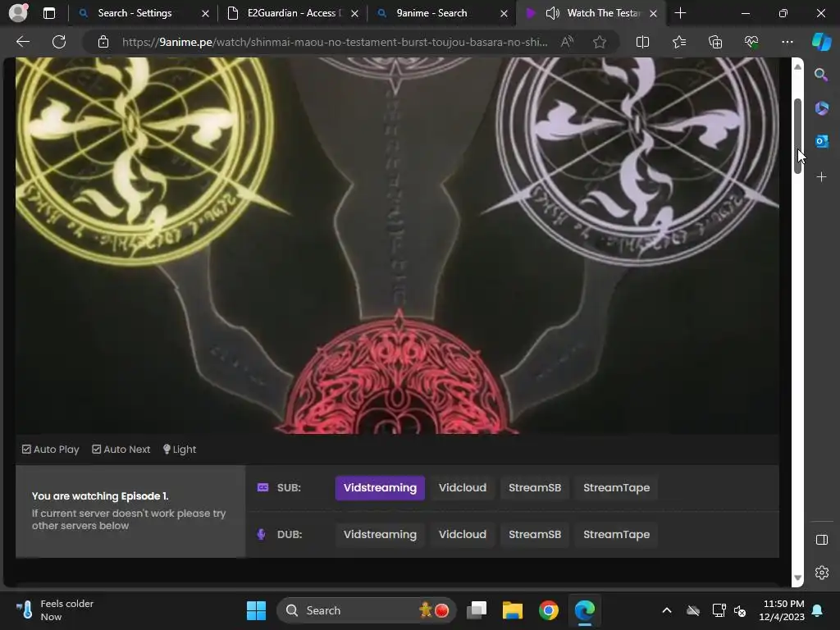
Task: Open the tab actions menu icon
Action: [x=48, y=13]
